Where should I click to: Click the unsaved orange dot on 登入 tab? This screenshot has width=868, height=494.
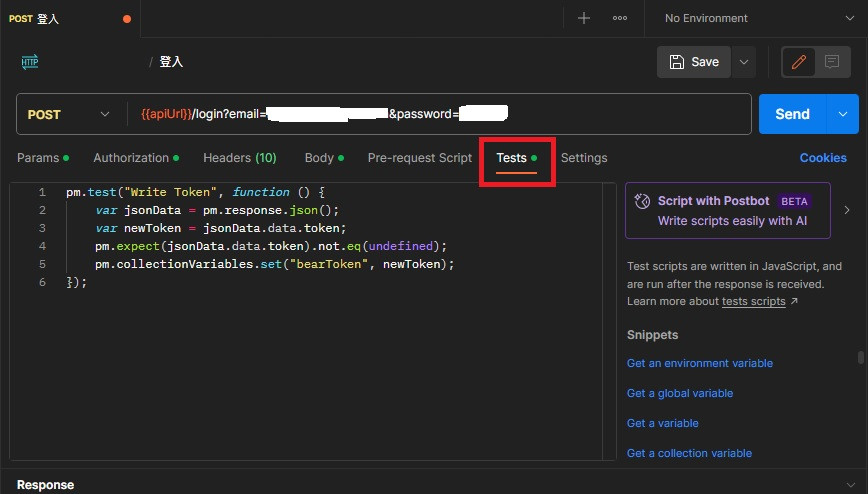pos(127,19)
